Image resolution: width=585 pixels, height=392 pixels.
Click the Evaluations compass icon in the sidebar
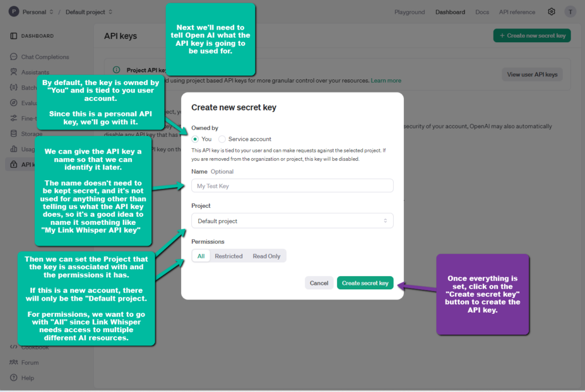point(14,103)
